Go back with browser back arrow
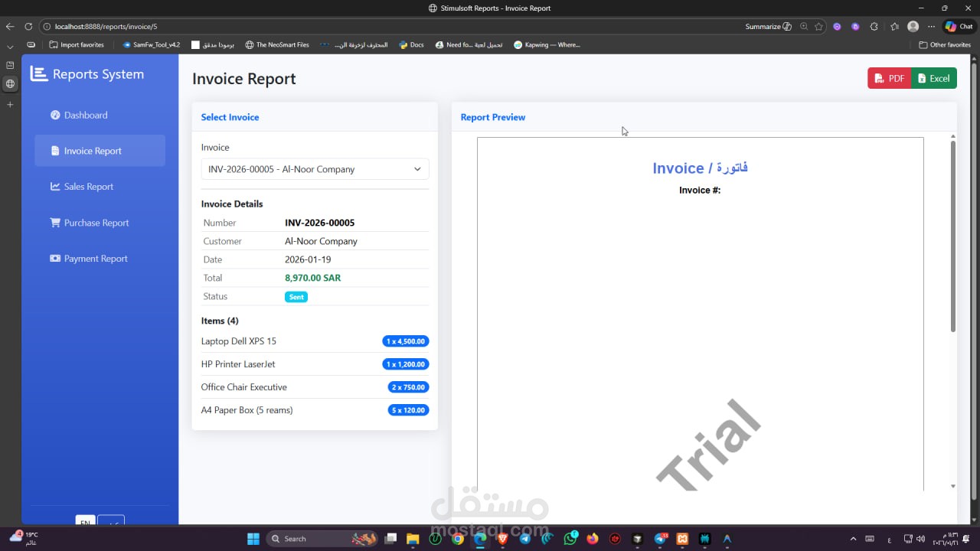 tap(10, 26)
